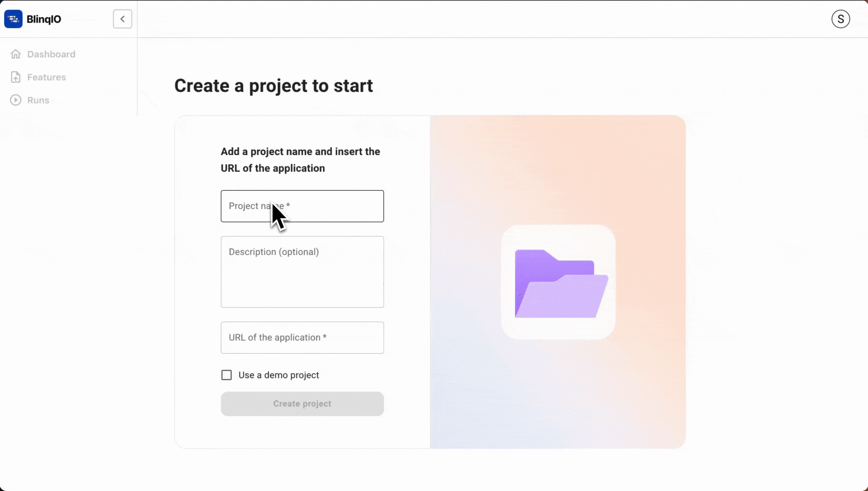
Task: Click the Runs play-circle icon
Action: 15,100
